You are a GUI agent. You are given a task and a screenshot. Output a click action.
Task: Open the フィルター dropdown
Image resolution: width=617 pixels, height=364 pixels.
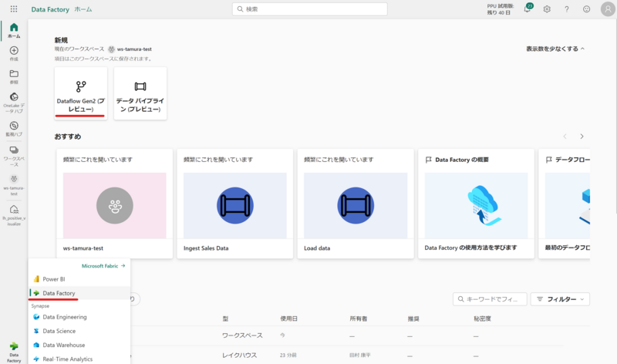tap(560, 299)
